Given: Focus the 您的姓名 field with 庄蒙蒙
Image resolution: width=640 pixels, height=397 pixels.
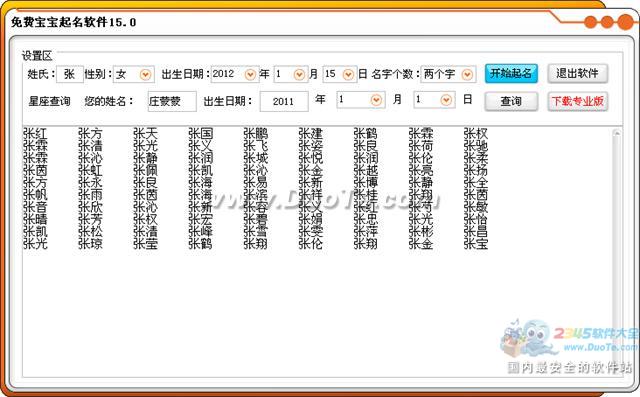Looking at the screenshot, I should (x=172, y=101).
